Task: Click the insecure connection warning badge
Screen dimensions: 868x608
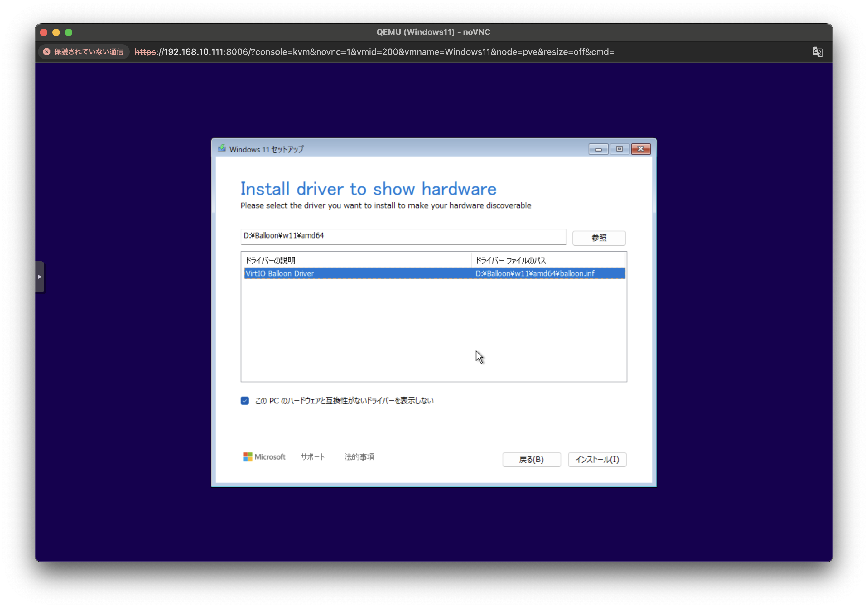Action: [84, 52]
